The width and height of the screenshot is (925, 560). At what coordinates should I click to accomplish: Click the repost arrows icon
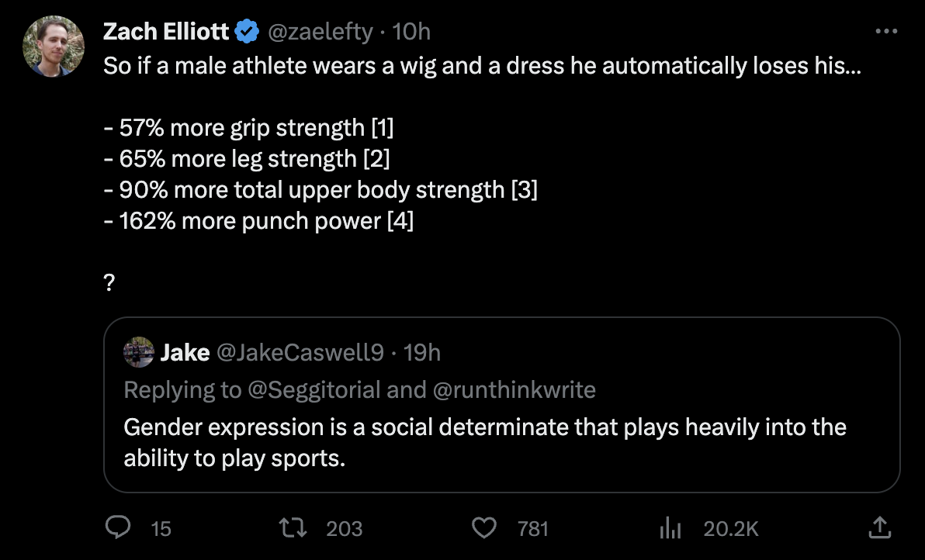293,528
